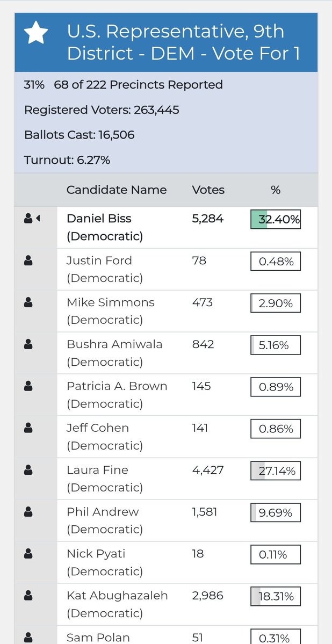Click the person icon beside Bushra Amiwala
332x644 pixels.
click(28, 344)
